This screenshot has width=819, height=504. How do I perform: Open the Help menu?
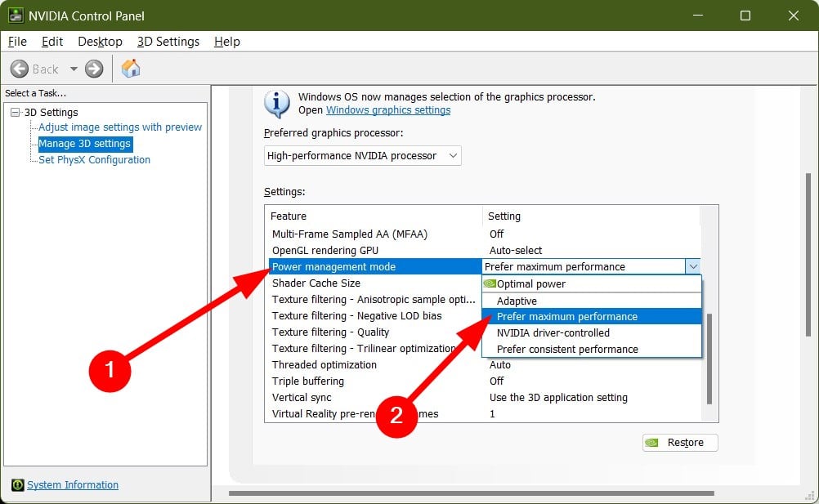(x=226, y=42)
